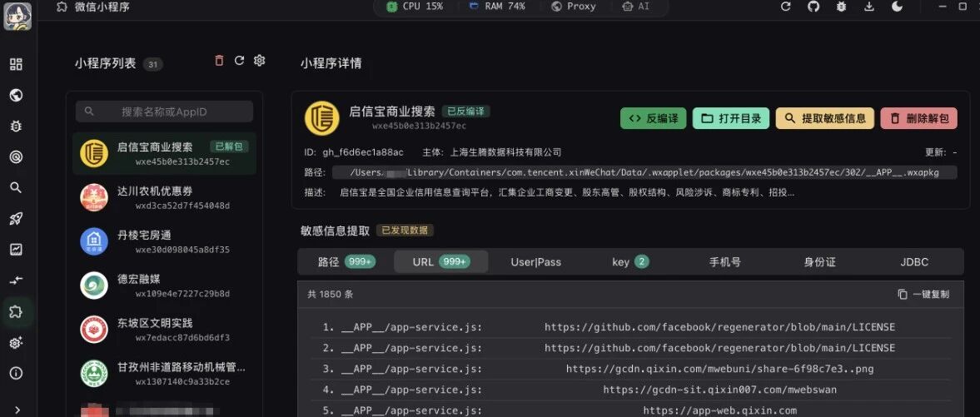Image resolution: width=980 pixels, height=417 pixels.
Task: Click the RAM 74% indicator
Action: point(497,7)
